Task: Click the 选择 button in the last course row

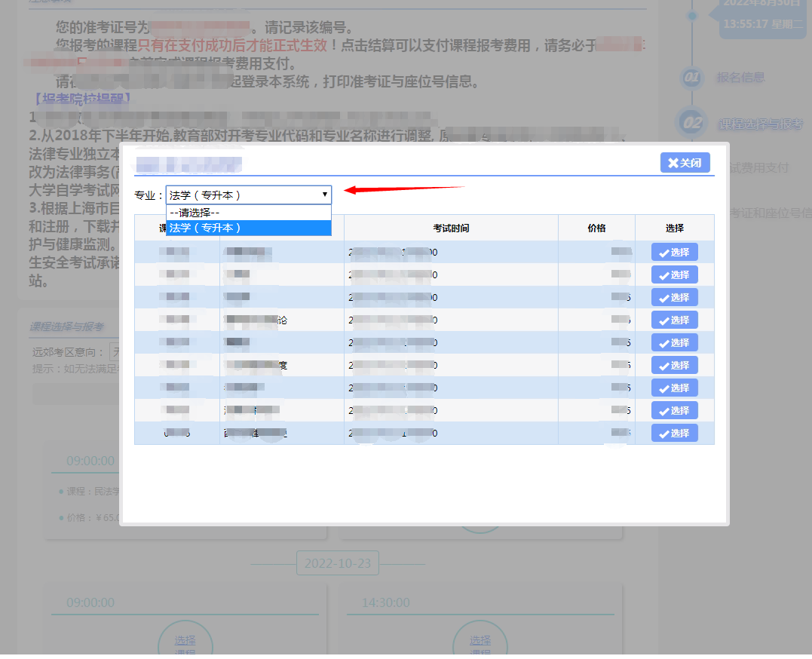Action: [x=674, y=434]
